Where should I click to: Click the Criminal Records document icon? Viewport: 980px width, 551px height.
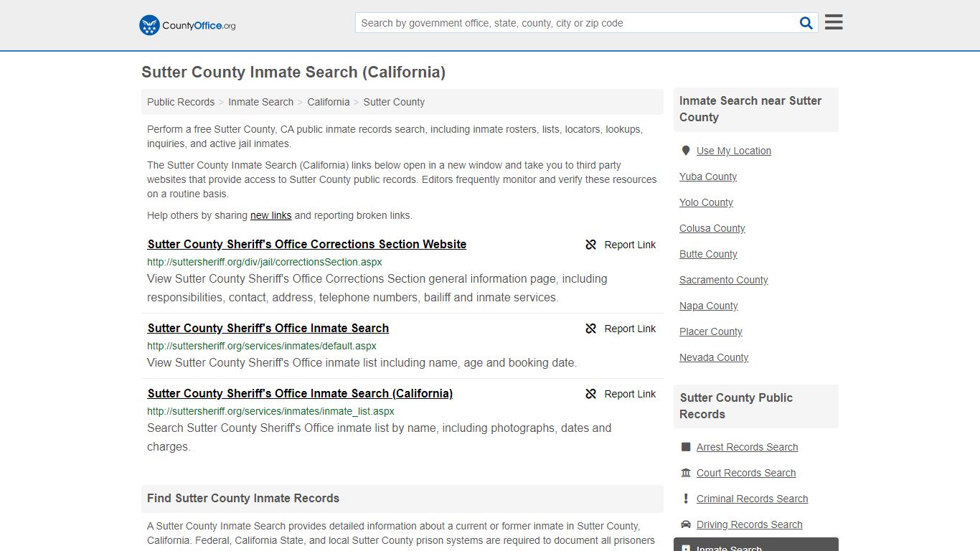pos(686,499)
